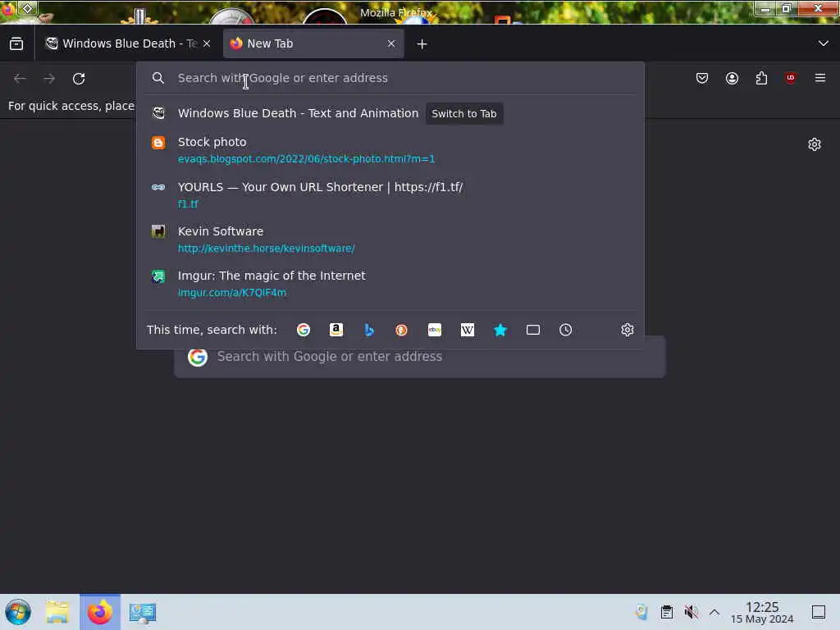840x630 pixels.
Task: Open the imgur.com/a/K7QIF4m link
Action: 232,293
